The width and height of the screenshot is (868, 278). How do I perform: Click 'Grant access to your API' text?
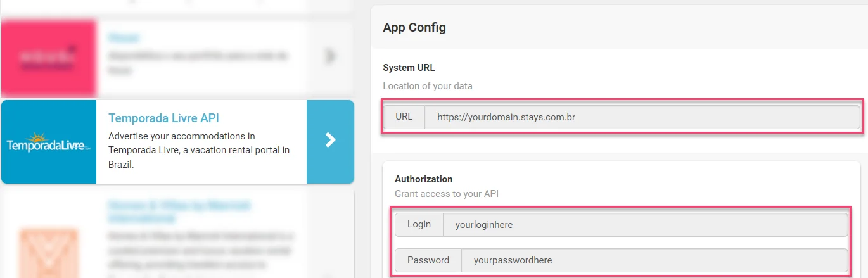(x=447, y=194)
